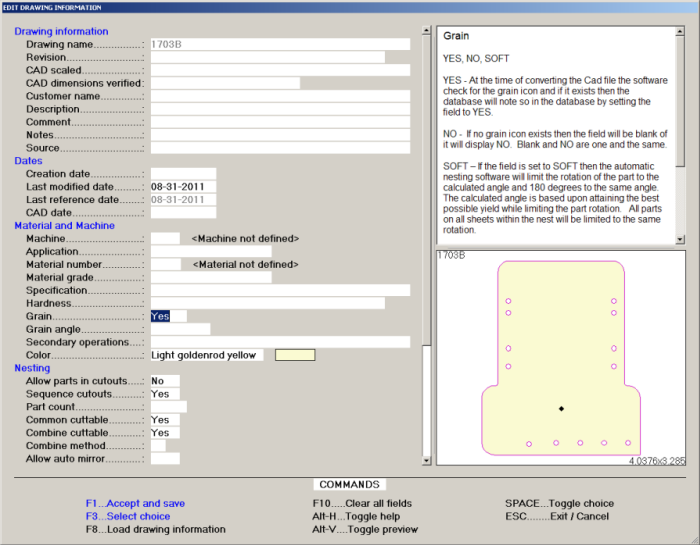Click the Material number field

click(x=165, y=265)
